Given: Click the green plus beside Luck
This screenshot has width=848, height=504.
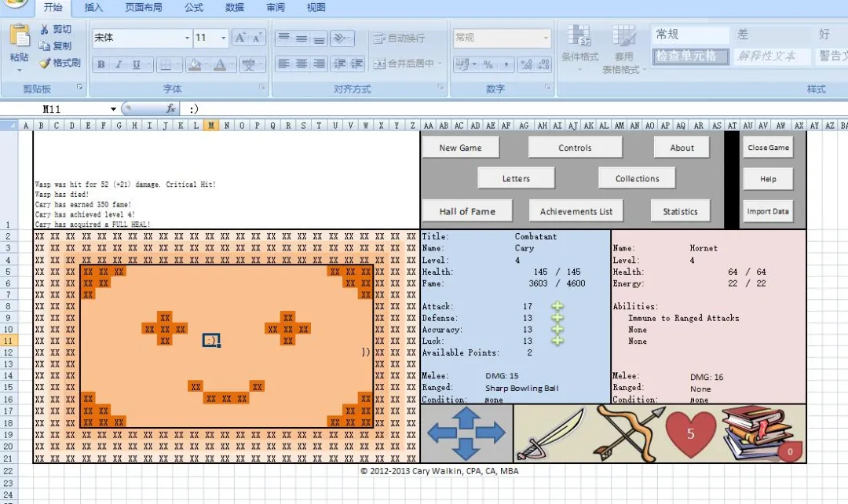Looking at the screenshot, I should pyautogui.click(x=557, y=341).
